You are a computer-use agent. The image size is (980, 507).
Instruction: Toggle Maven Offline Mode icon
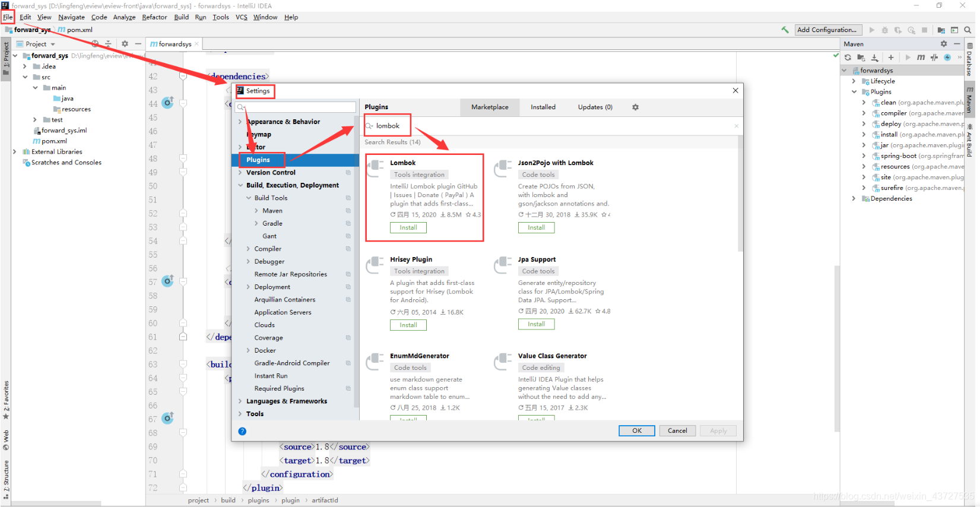point(934,58)
